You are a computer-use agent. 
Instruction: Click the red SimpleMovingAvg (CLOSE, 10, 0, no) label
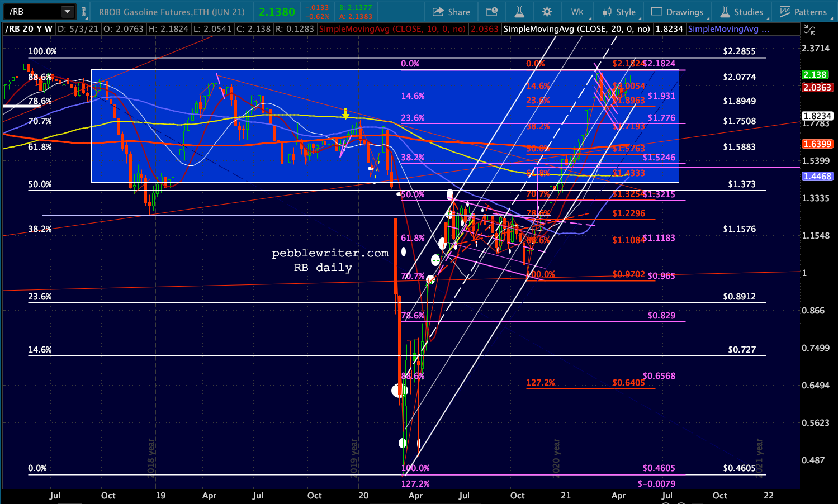[392, 29]
